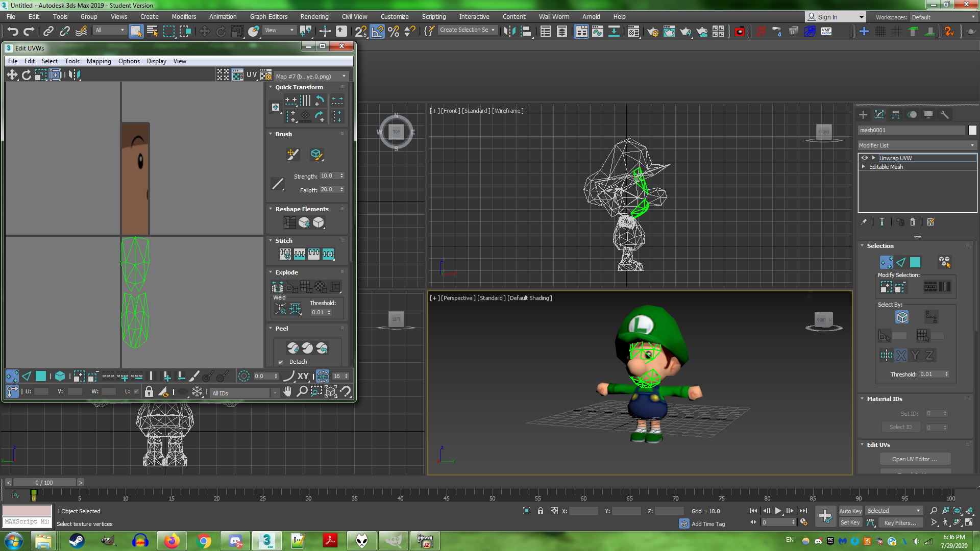This screenshot has height=551, width=980.
Task: Click the Select ID button
Action: click(900, 428)
